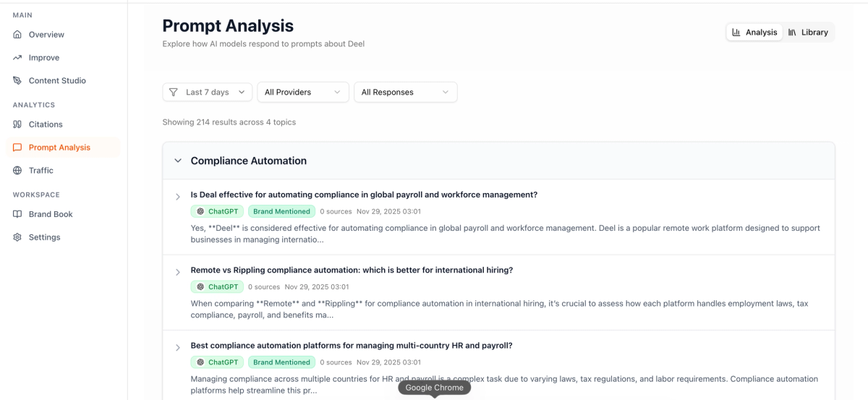Image resolution: width=868 pixels, height=400 pixels.
Task: Click the bar chart icon in Analysis tab
Action: pos(736,33)
